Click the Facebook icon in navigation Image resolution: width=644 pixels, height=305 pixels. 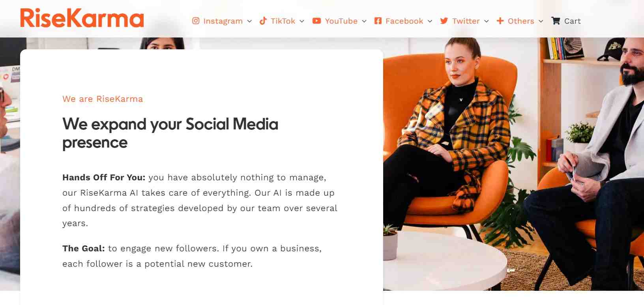coord(378,21)
